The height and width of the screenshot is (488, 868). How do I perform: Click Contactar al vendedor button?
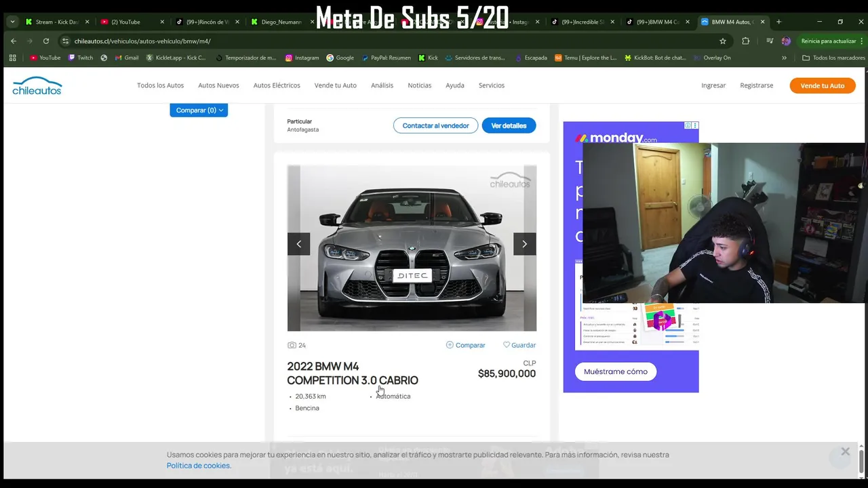(435, 125)
